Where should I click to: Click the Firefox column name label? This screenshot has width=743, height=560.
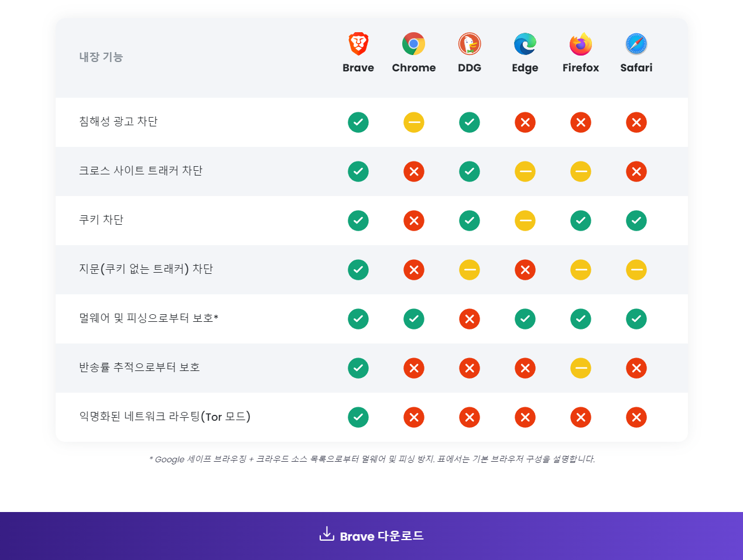click(x=581, y=68)
